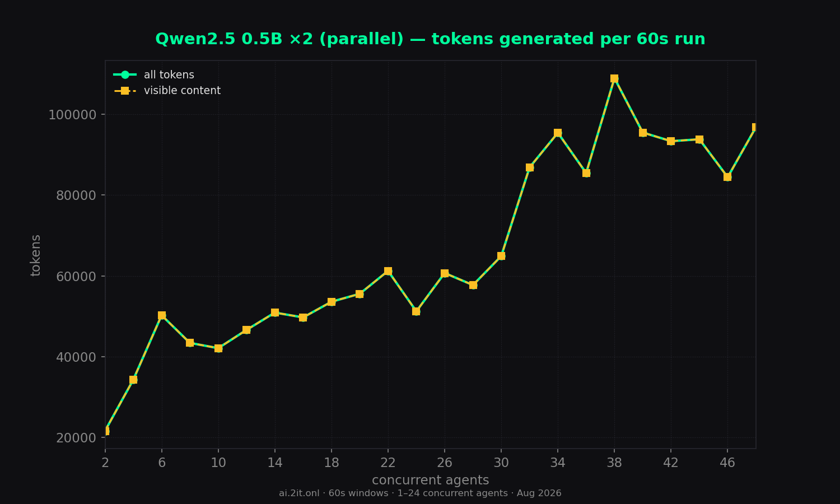Click the data point at 12 concurrent agents
840x504 pixels.
(246, 330)
